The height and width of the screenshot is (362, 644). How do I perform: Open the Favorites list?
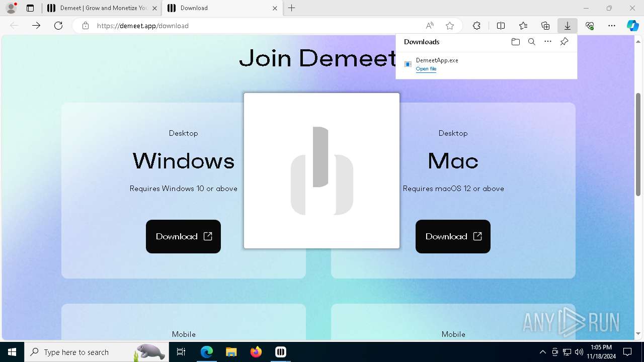523,26
